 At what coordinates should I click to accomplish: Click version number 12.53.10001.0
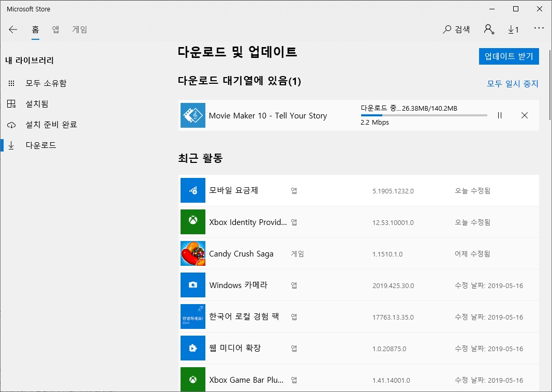393,223
